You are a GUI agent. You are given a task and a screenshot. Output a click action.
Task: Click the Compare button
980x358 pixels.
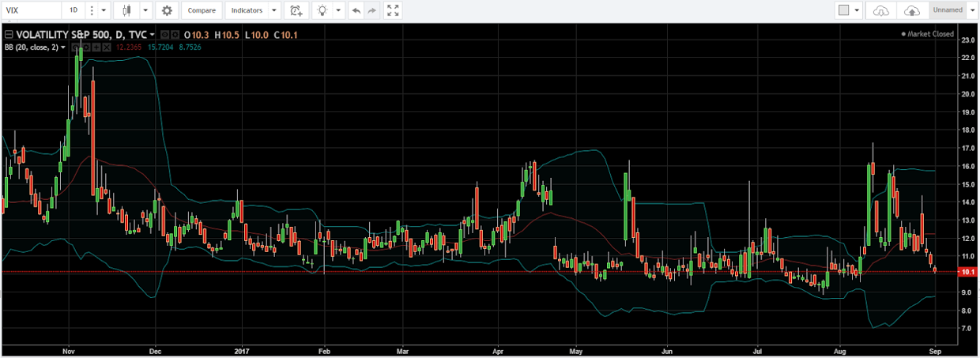[x=202, y=10]
